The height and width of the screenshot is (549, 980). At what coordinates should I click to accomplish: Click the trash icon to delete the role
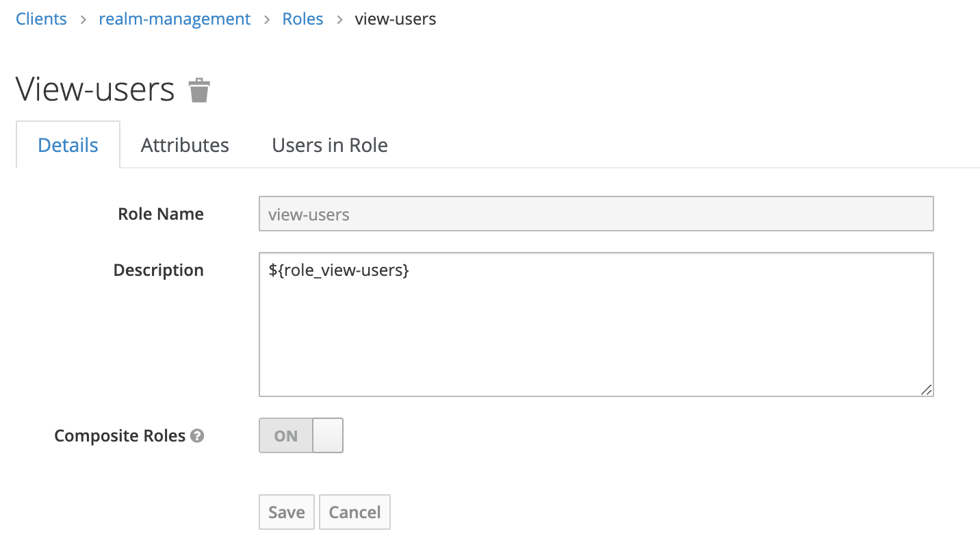199,90
